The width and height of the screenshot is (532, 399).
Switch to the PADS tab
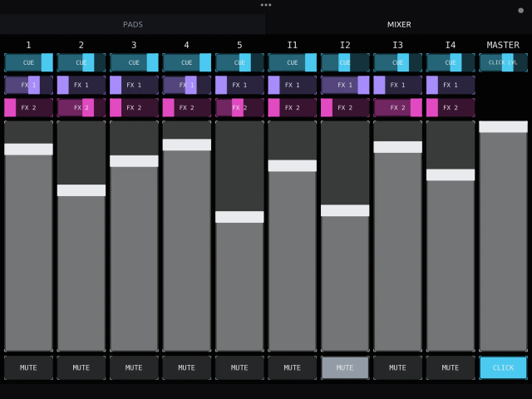(133, 24)
